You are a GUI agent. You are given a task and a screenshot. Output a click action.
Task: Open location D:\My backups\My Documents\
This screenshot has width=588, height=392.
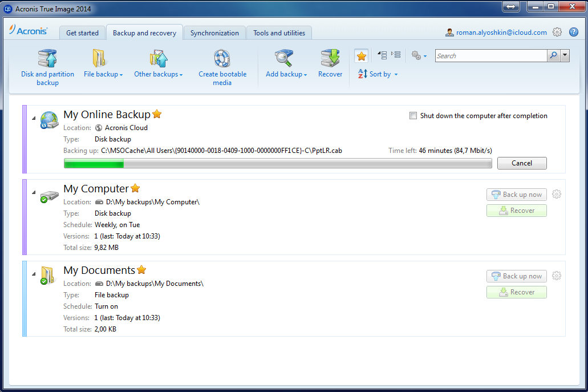pyautogui.click(x=155, y=284)
